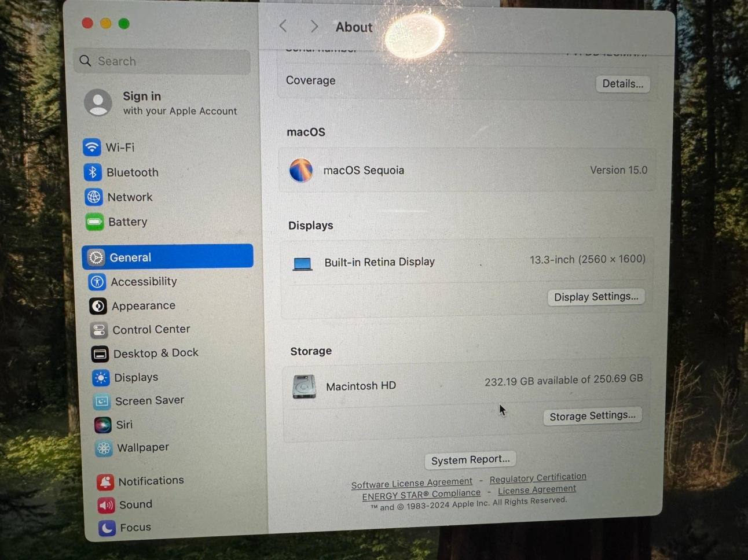The width and height of the screenshot is (748, 560).
Task: Select the Siri icon in sidebar
Action: tap(102, 425)
